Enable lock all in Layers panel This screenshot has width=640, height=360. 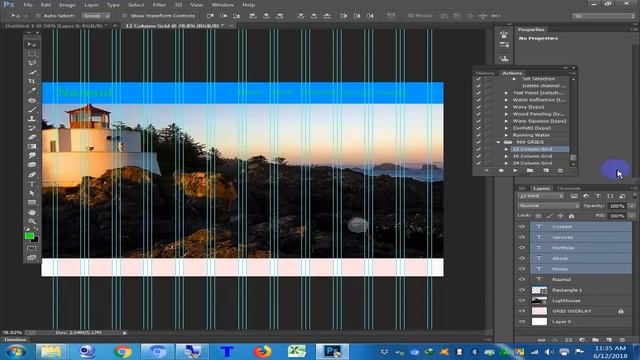pyautogui.click(x=571, y=216)
